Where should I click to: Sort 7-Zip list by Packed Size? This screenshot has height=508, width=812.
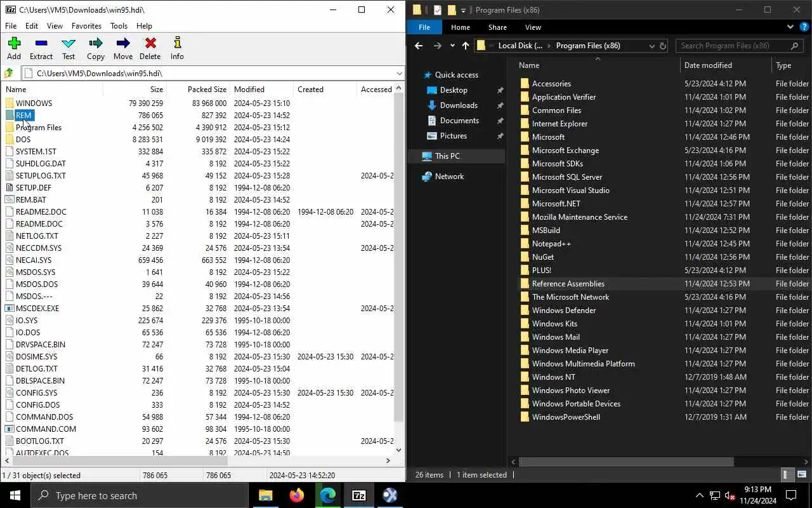point(197,90)
